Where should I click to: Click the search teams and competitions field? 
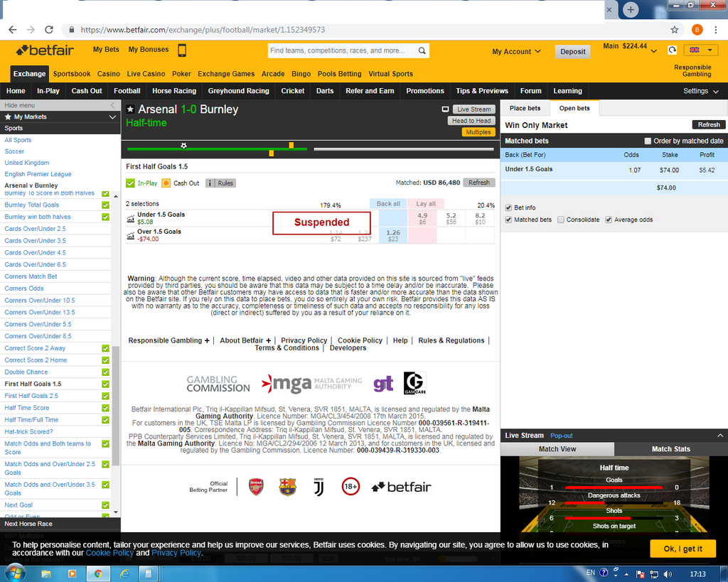343,50
